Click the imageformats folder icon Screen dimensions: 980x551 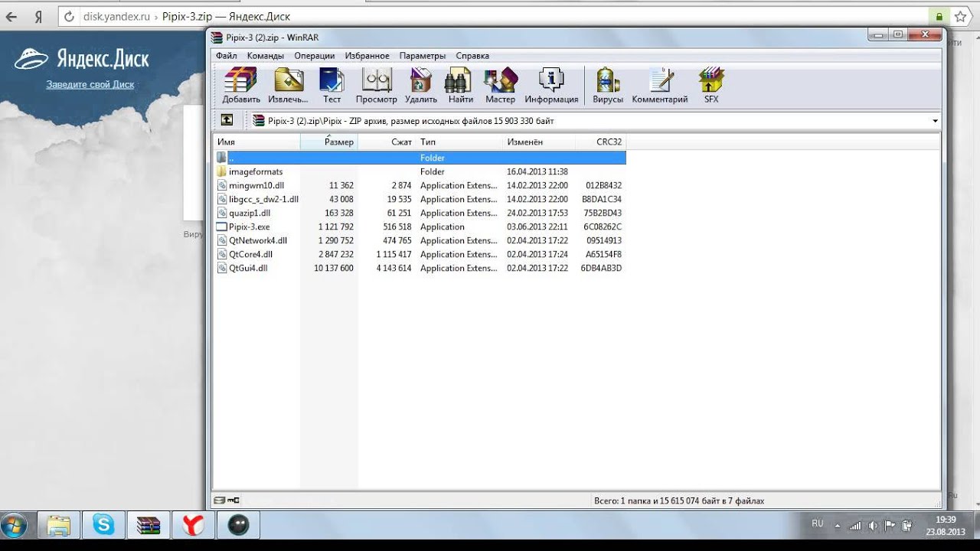(x=221, y=171)
